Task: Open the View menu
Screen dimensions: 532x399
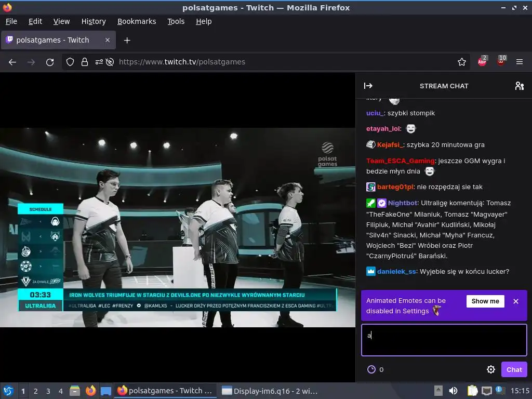Action: click(61, 21)
